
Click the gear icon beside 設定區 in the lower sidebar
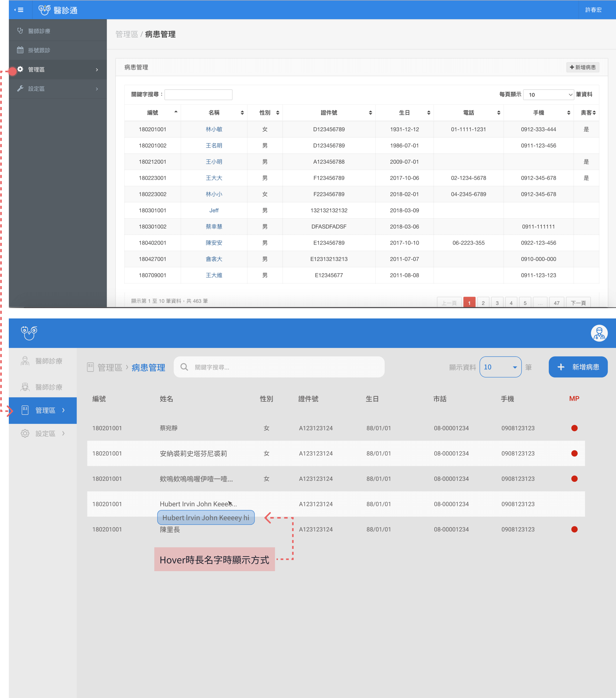[x=25, y=433]
